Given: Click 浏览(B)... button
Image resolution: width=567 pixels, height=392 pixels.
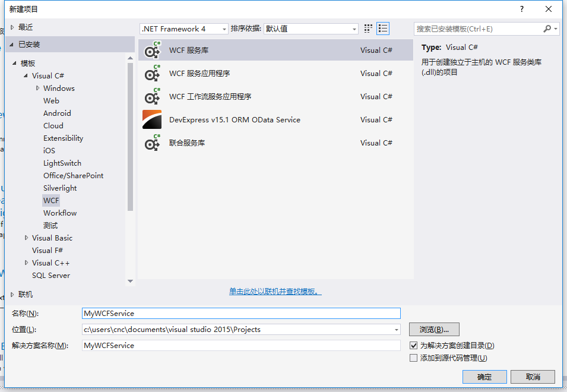Looking at the screenshot, I should click(434, 330).
